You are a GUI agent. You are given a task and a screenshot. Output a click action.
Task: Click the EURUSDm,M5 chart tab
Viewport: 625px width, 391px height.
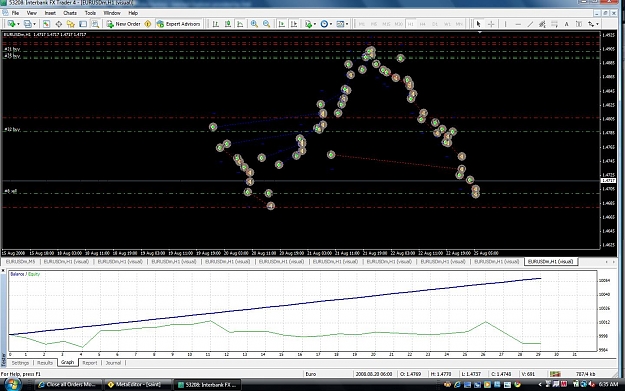coord(20,261)
